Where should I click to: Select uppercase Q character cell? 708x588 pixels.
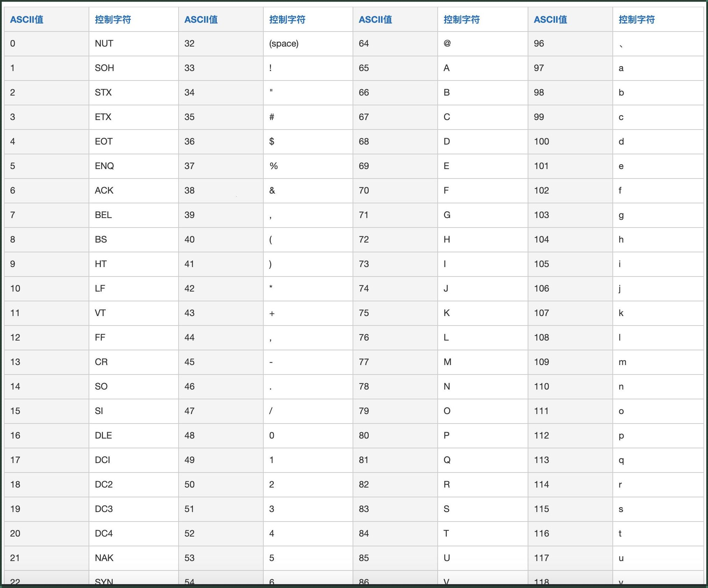click(x=483, y=460)
